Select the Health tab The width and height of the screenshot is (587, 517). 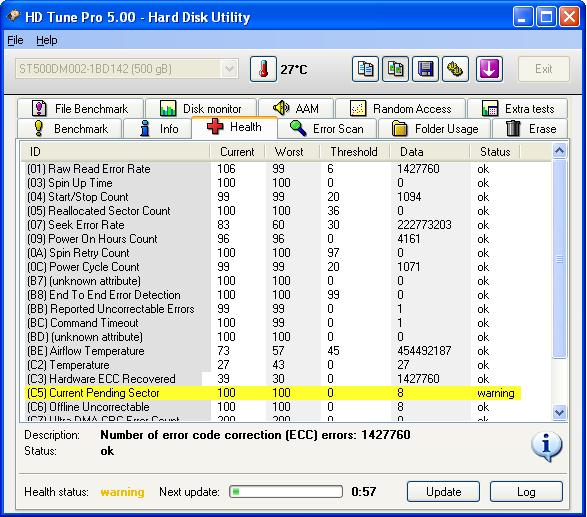234,127
